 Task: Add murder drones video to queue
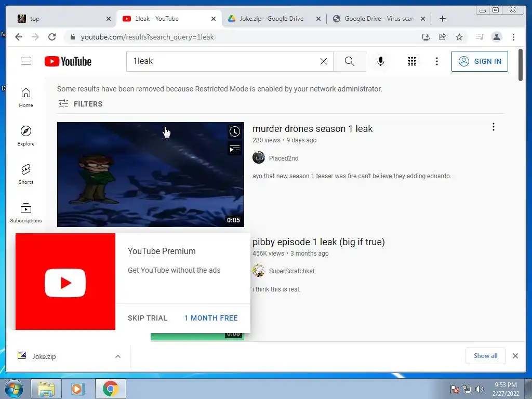pos(234,148)
